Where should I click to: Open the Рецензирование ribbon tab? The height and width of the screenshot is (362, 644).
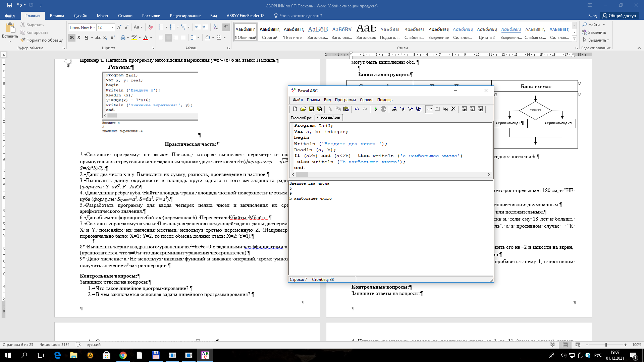[185, 16]
